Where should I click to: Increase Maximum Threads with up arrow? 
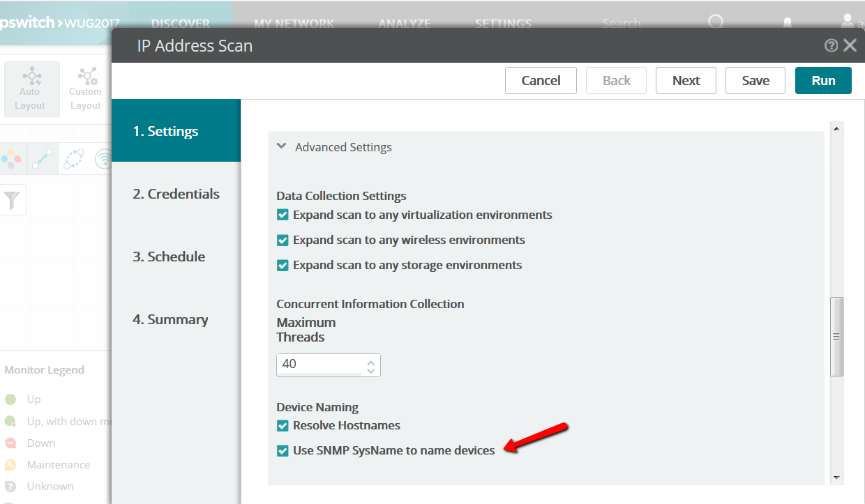click(371, 360)
